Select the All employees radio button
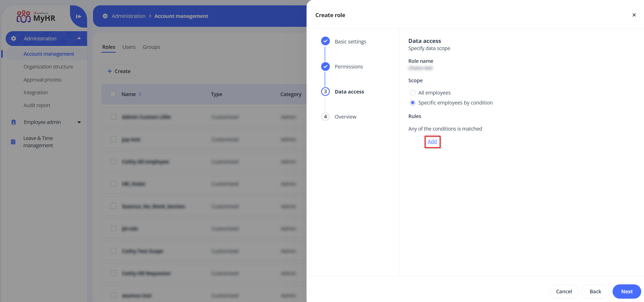This screenshot has height=302, width=644. pos(413,92)
